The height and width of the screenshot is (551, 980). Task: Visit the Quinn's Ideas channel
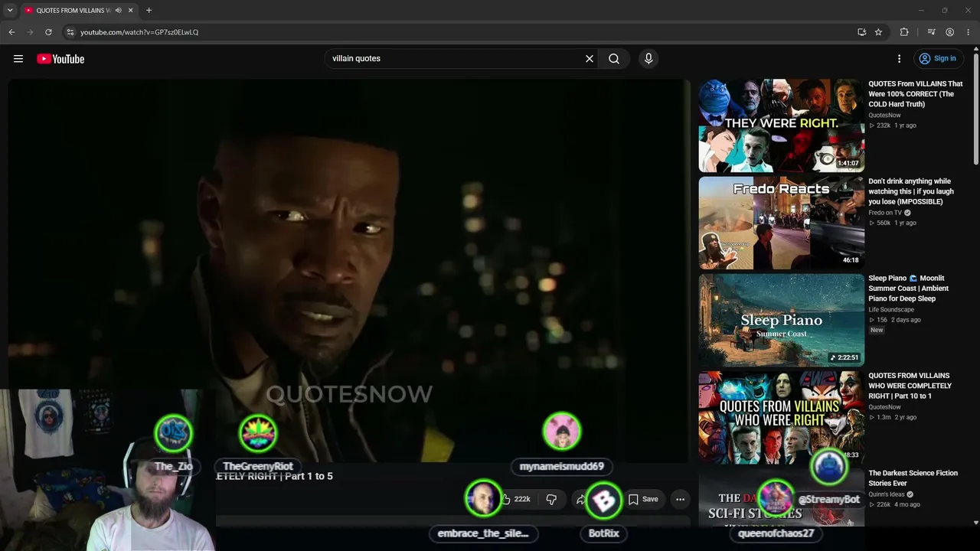[x=887, y=494]
